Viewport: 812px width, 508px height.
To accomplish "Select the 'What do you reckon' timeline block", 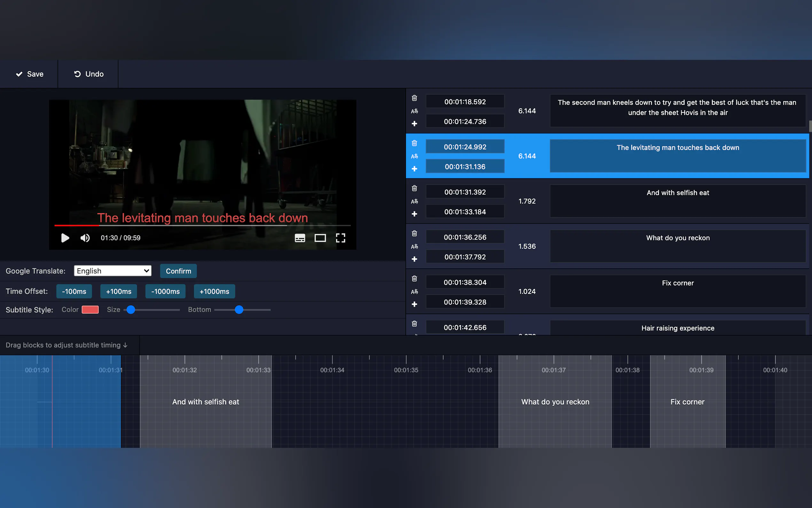I will (x=555, y=401).
